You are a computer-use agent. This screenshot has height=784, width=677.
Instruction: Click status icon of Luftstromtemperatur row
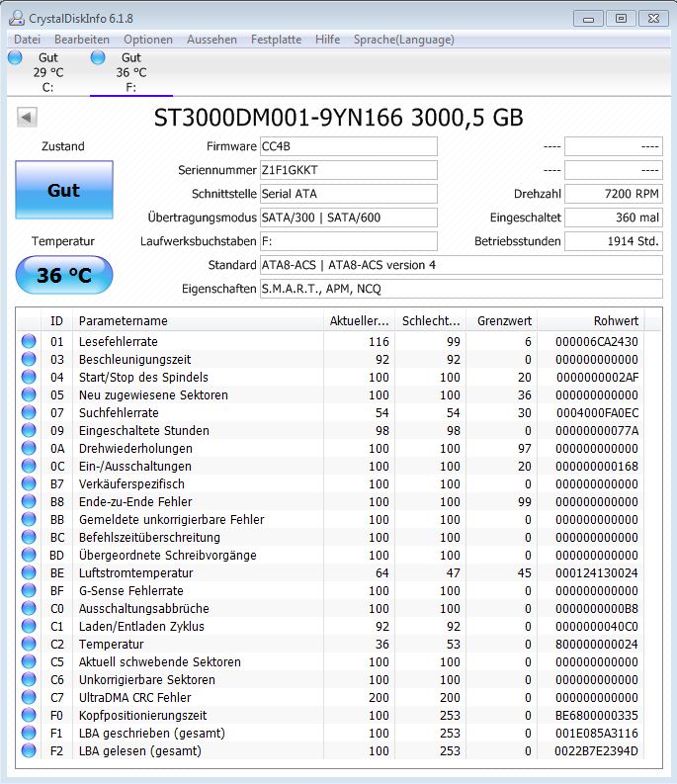29,572
